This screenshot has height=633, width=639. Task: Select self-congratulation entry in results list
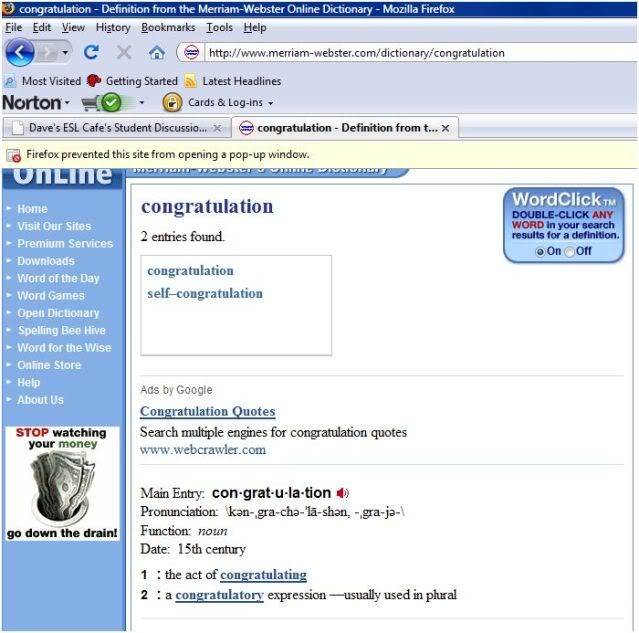(205, 293)
